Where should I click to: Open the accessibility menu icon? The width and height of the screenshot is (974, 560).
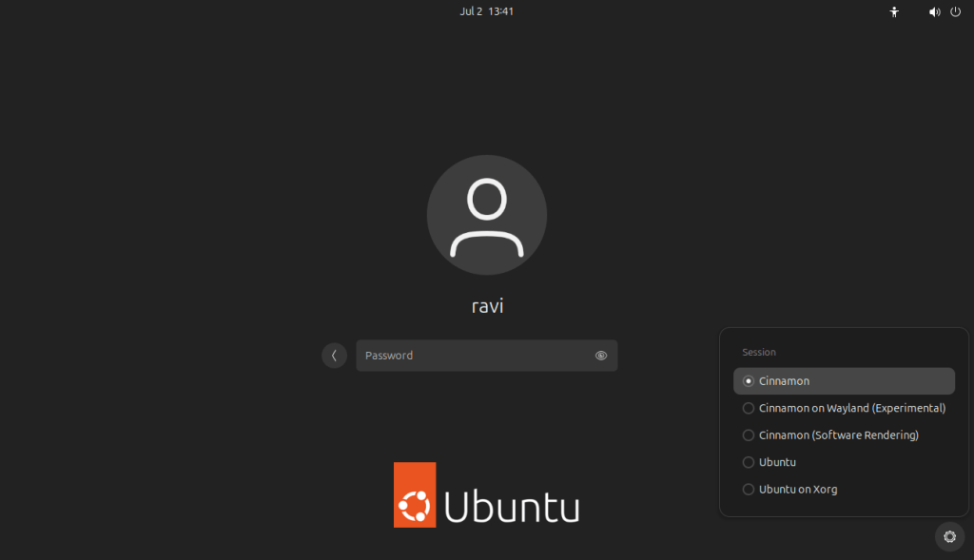coord(894,11)
